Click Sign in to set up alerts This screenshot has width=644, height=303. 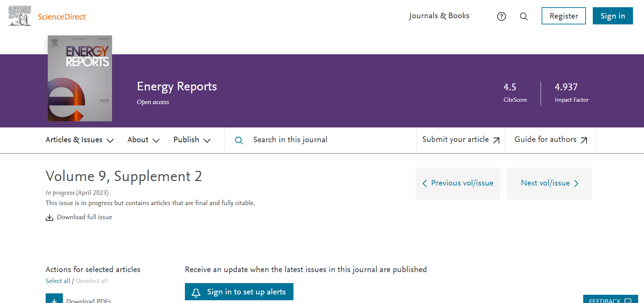pyautogui.click(x=239, y=292)
